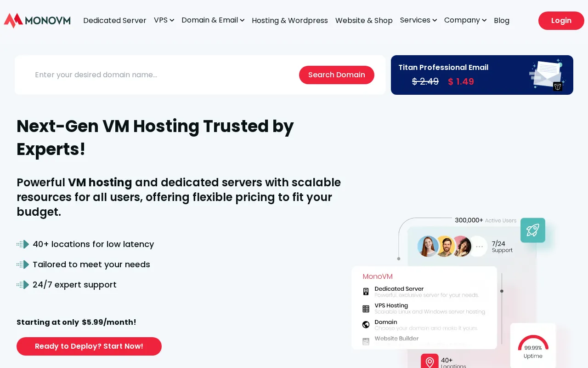This screenshot has height=368, width=588.
Task: Open the Titan Professional Email banner
Action: (482, 75)
